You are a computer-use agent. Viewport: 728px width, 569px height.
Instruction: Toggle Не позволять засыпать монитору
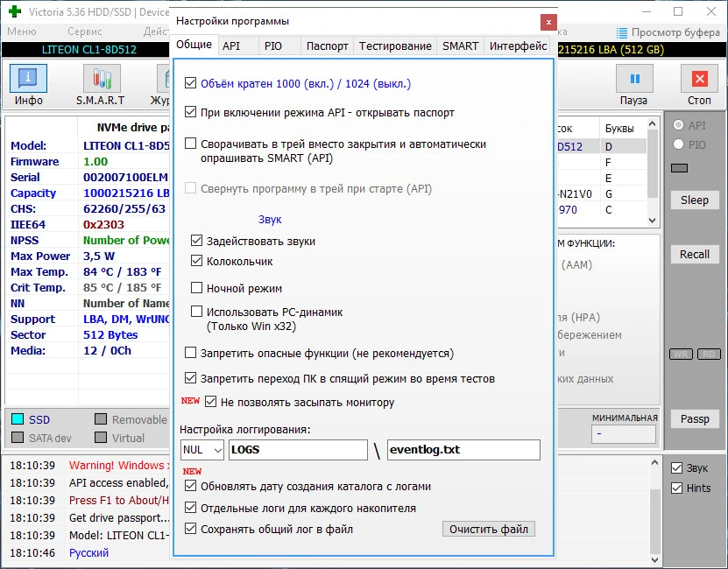(x=210, y=402)
